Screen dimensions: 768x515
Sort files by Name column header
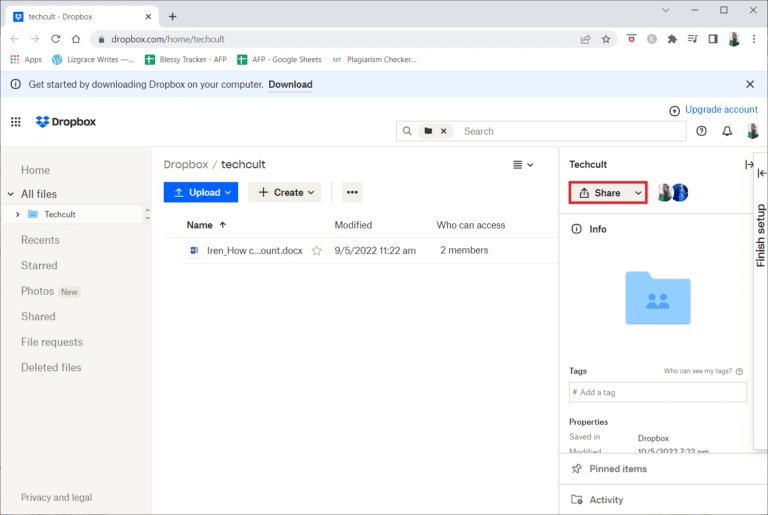click(200, 225)
